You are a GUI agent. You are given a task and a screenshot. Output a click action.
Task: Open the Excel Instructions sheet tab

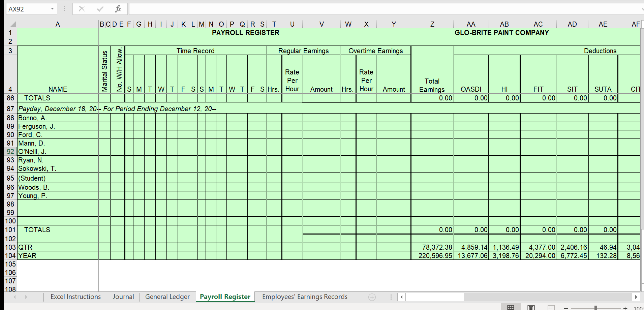coord(75,297)
